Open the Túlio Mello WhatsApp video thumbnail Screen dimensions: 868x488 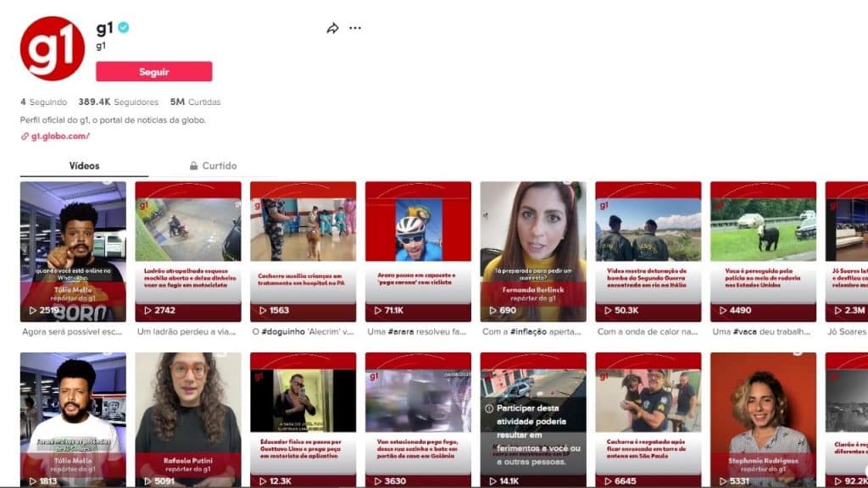[x=73, y=251]
